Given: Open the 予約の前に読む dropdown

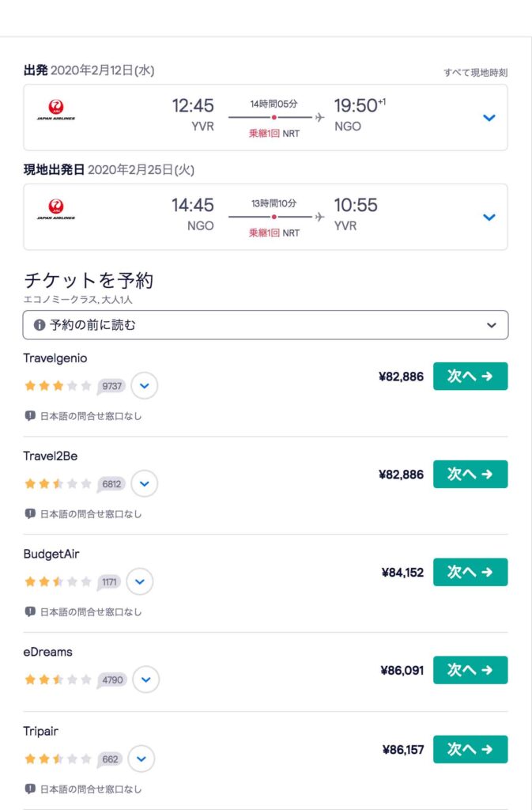Looking at the screenshot, I should (x=491, y=325).
